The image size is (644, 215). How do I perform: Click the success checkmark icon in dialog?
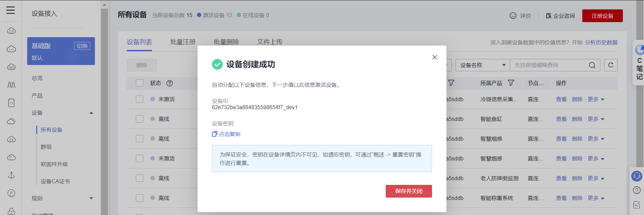pyautogui.click(x=217, y=64)
